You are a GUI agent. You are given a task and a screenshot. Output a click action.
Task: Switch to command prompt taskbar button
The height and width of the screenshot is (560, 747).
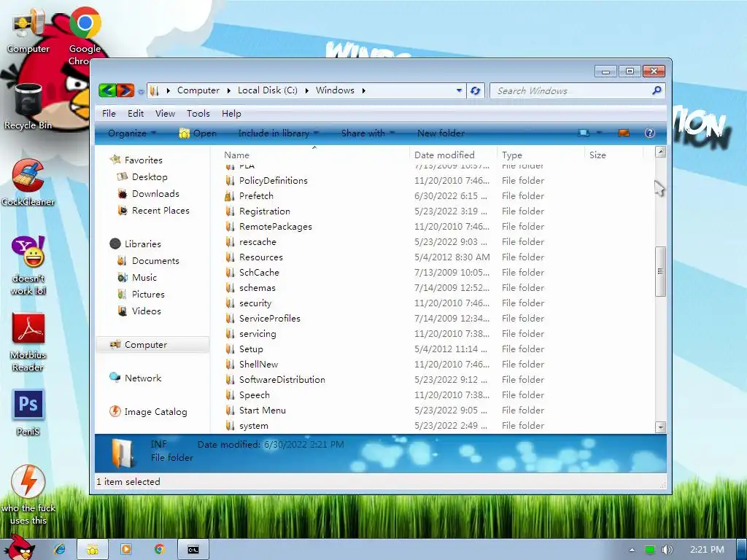[193, 550]
